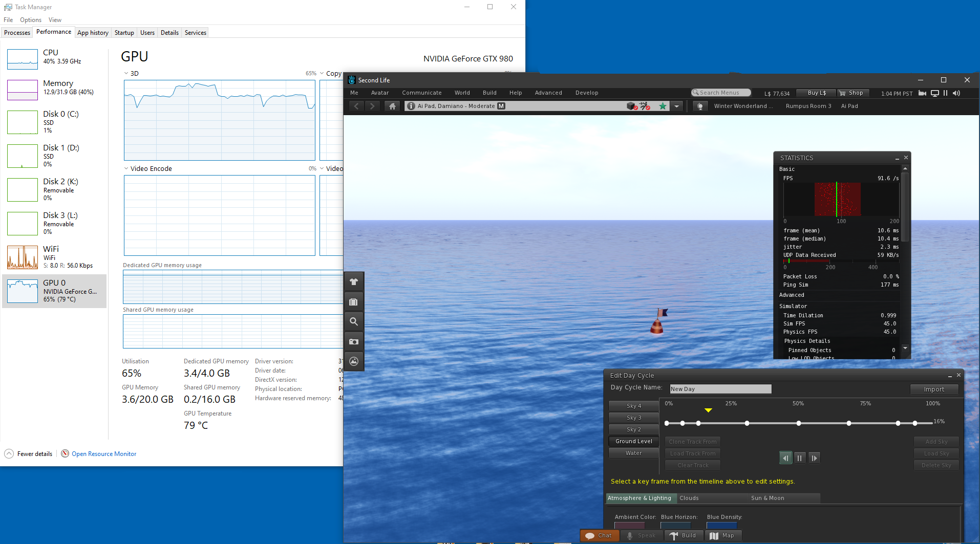Open the Map toolbar button
Image resolution: width=980 pixels, height=544 pixels.
723,535
